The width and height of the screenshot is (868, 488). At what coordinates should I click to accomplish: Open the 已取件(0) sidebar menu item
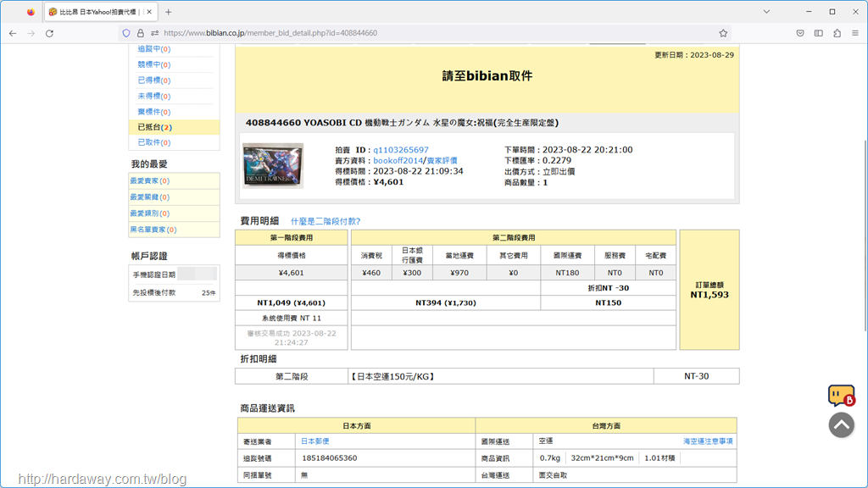(x=154, y=142)
